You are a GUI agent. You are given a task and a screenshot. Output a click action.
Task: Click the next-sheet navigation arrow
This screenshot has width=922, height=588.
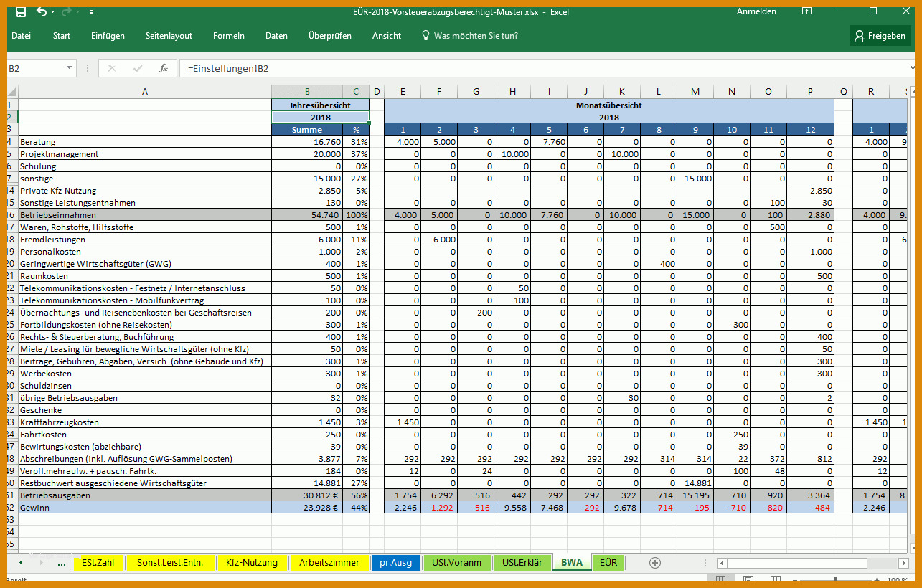point(40,563)
